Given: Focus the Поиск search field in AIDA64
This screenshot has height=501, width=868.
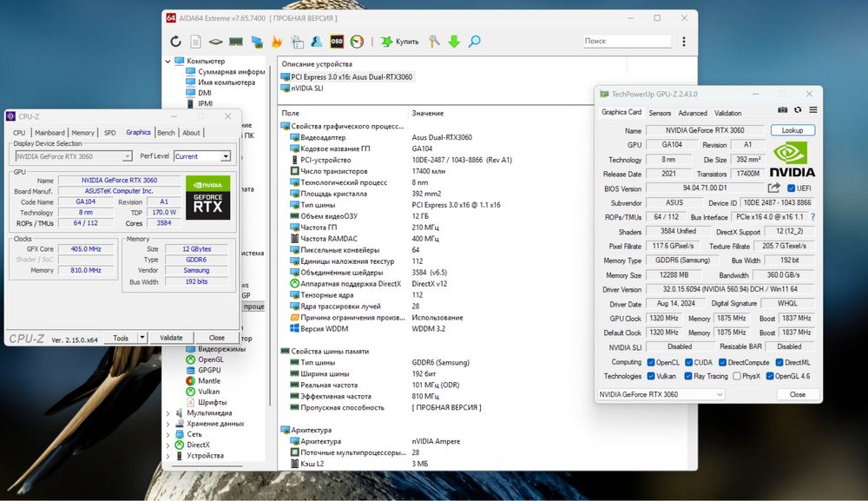Looking at the screenshot, I should click(627, 41).
